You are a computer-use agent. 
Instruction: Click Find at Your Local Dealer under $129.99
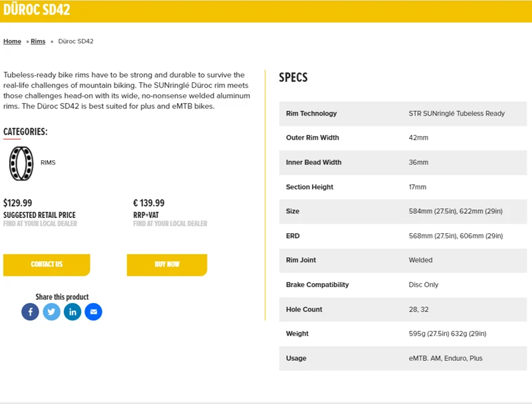pyautogui.click(x=40, y=224)
